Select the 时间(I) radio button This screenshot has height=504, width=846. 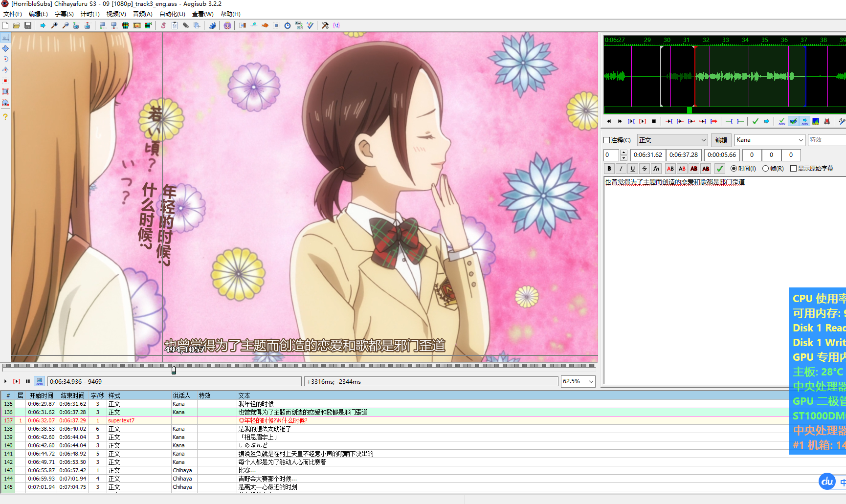734,169
